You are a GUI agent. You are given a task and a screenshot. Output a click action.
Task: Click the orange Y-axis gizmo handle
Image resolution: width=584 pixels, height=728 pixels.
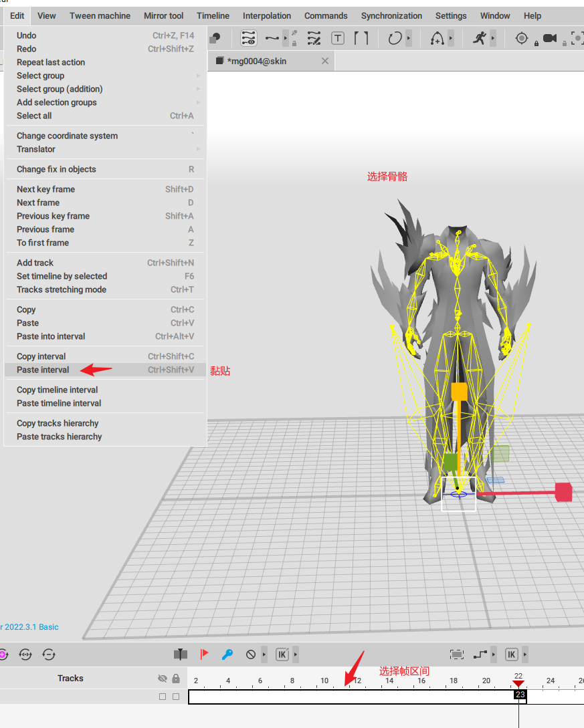(459, 391)
